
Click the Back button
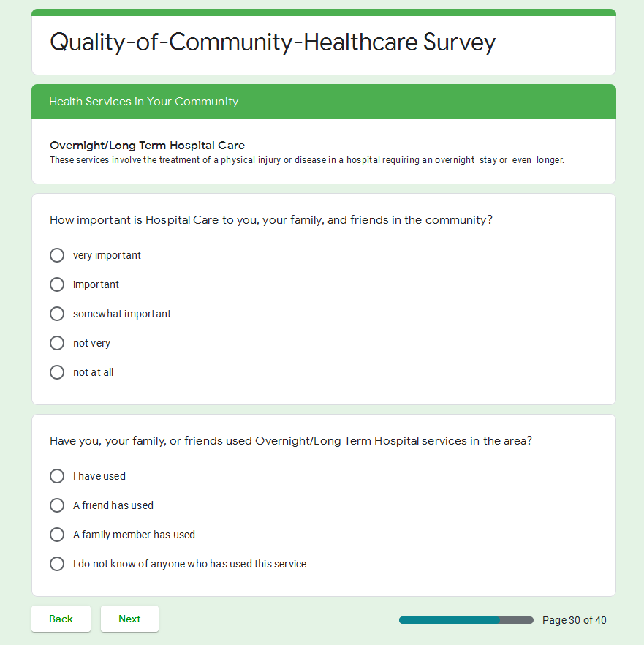(x=61, y=619)
